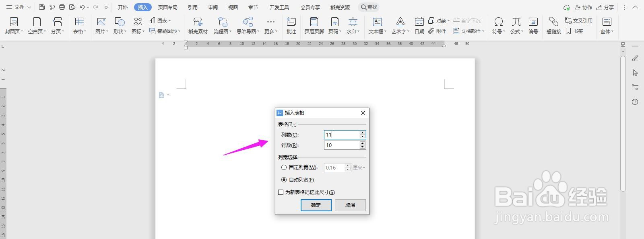Open the 流程图 flowchart tool
Screen dimensions: 644x239
[x=223, y=26]
